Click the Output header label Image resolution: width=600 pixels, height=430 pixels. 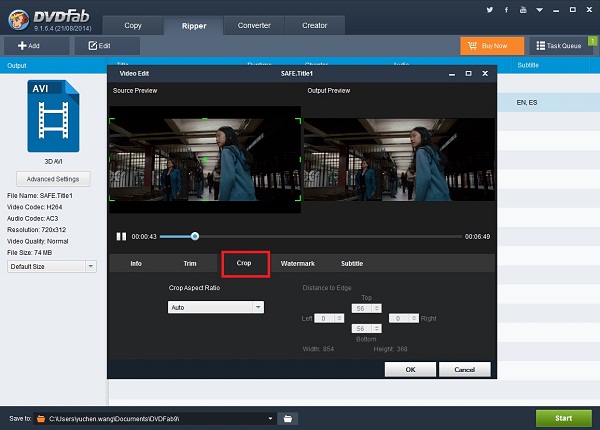(x=17, y=66)
